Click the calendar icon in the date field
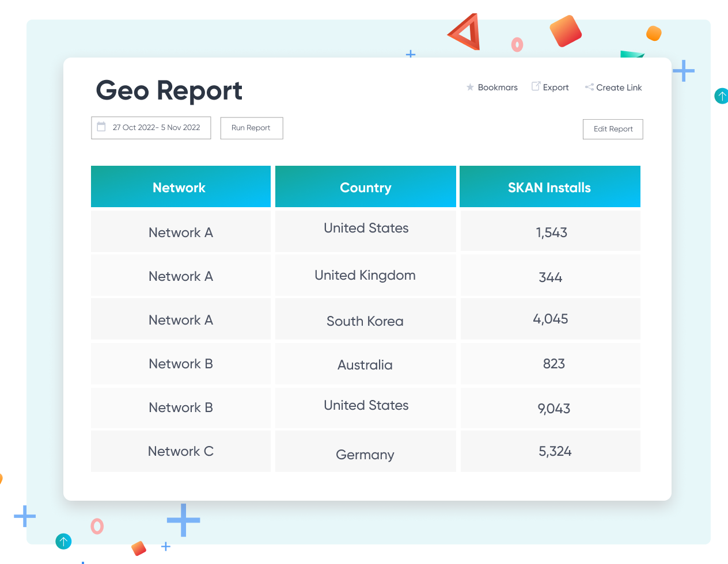The image size is (728, 564). 103,127
